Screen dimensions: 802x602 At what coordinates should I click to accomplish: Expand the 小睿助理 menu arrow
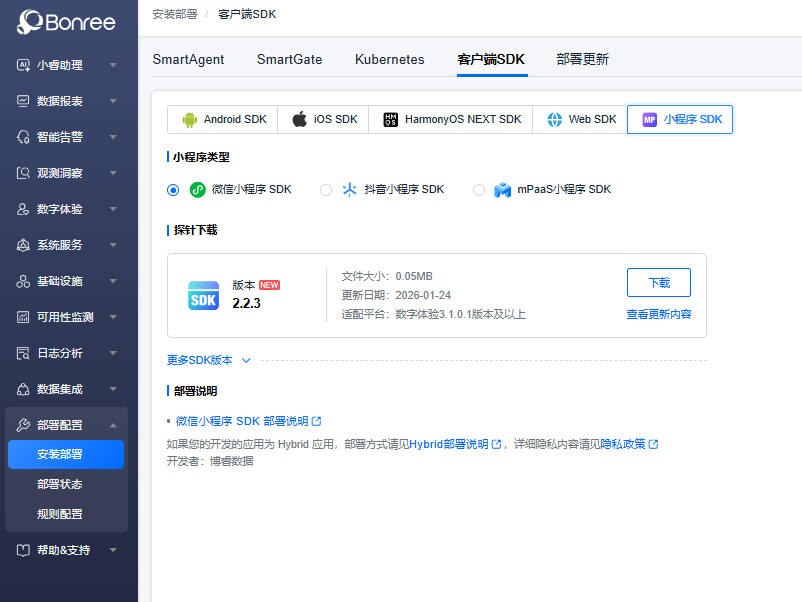113,65
